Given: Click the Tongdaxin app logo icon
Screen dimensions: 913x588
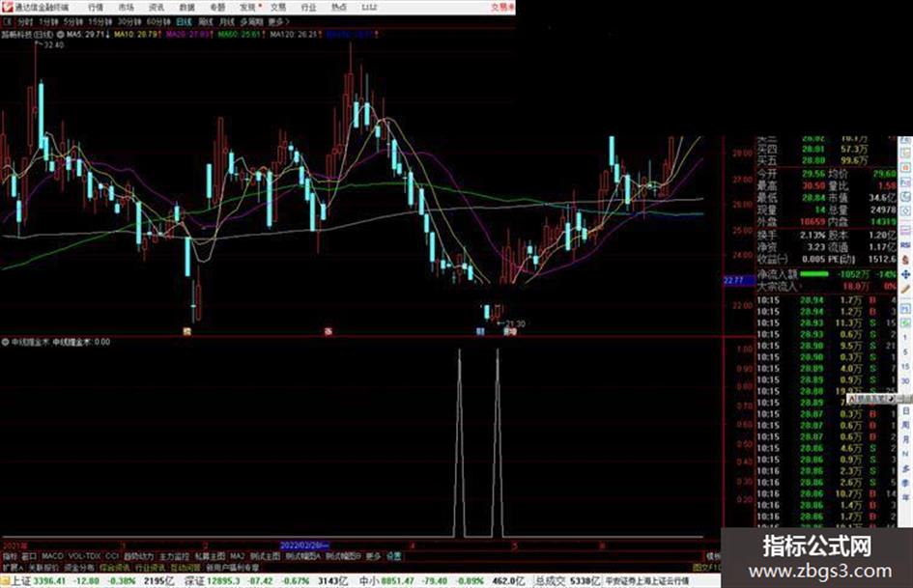Looking at the screenshot, I should (7, 7).
